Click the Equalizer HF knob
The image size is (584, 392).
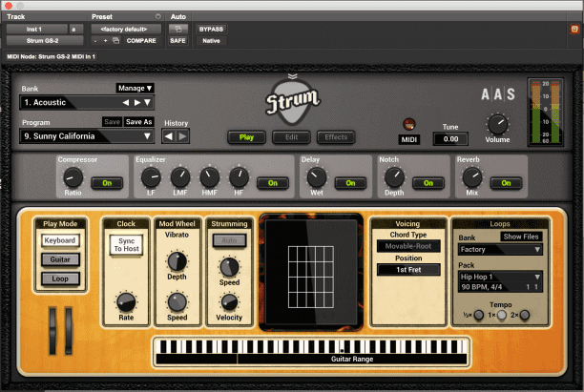point(239,177)
